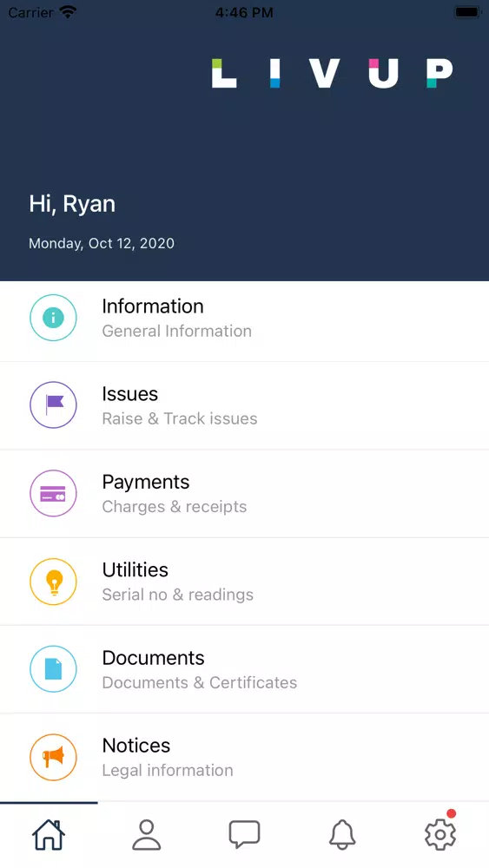Select the Notices title text

(136, 746)
